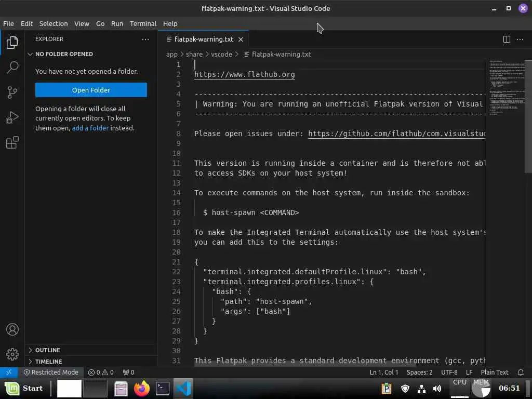Switch to the first workspace in taskbar

[x=69, y=389]
